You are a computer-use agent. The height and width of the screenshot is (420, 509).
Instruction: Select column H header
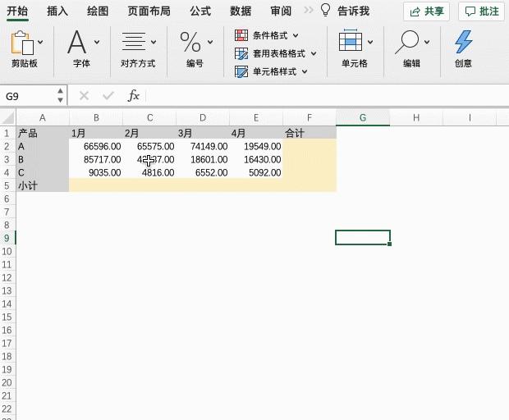point(416,118)
